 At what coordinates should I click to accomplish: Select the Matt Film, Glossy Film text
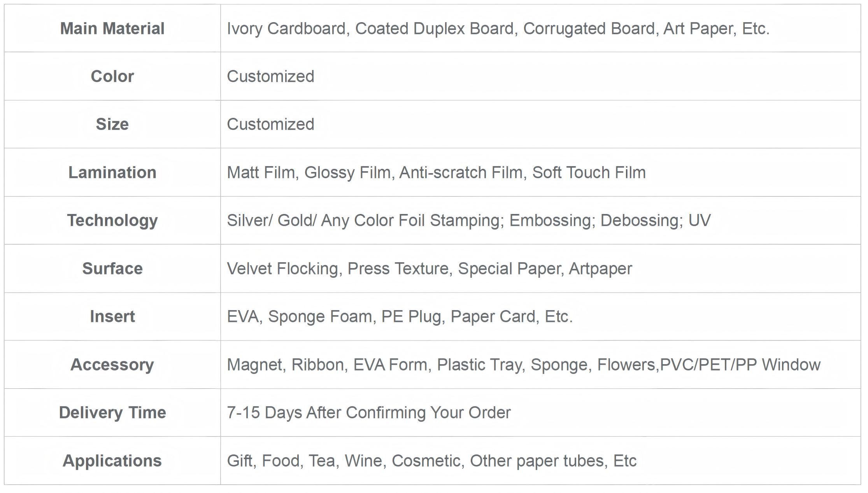436,172
